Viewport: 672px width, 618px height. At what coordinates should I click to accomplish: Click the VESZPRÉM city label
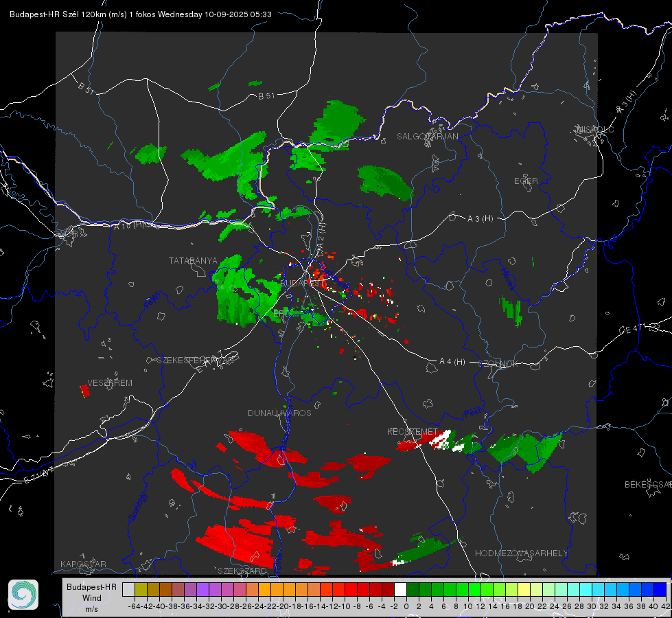point(110,382)
